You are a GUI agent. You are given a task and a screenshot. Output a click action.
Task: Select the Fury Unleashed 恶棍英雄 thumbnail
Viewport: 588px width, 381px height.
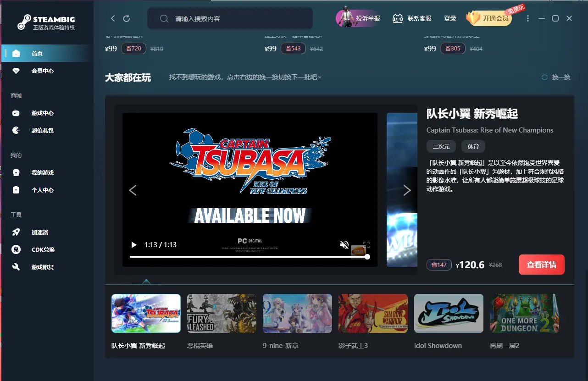[x=222, y=313]
